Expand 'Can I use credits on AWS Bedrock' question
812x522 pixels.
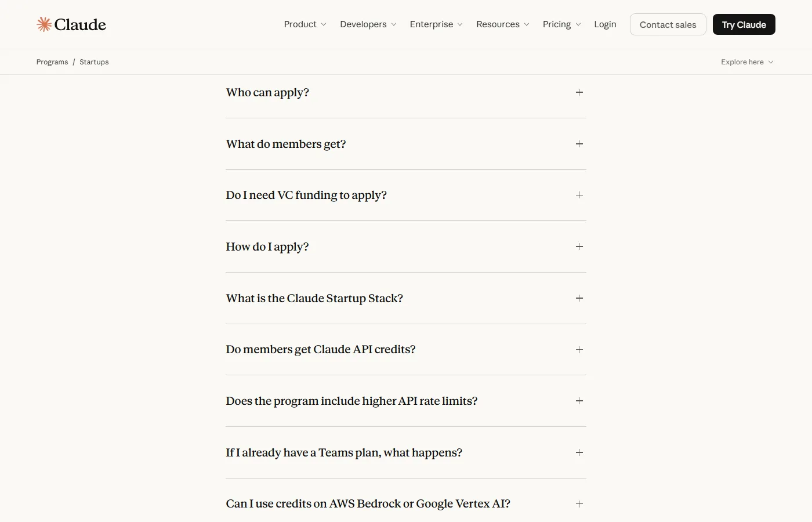[x=406, y=503]
